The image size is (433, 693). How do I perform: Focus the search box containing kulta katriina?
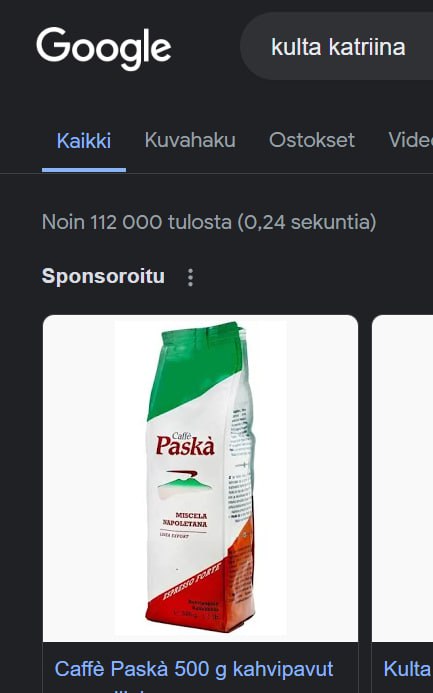(x=338, y=46)
